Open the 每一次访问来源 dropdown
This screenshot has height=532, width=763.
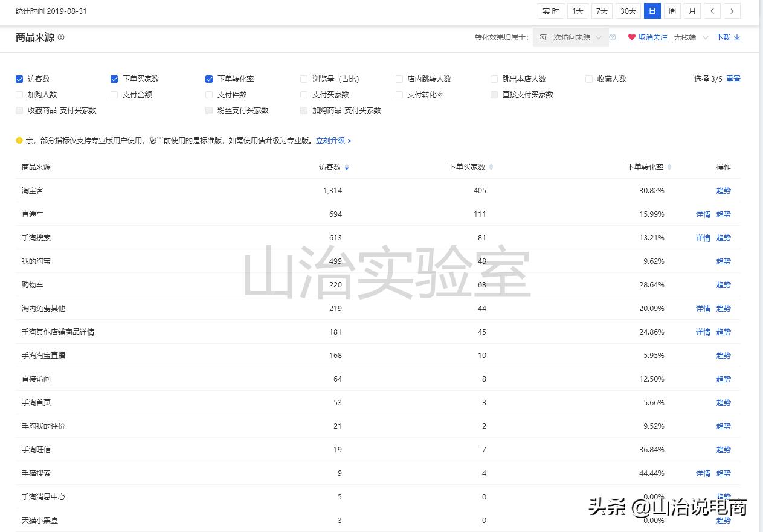tap(568, 37)
